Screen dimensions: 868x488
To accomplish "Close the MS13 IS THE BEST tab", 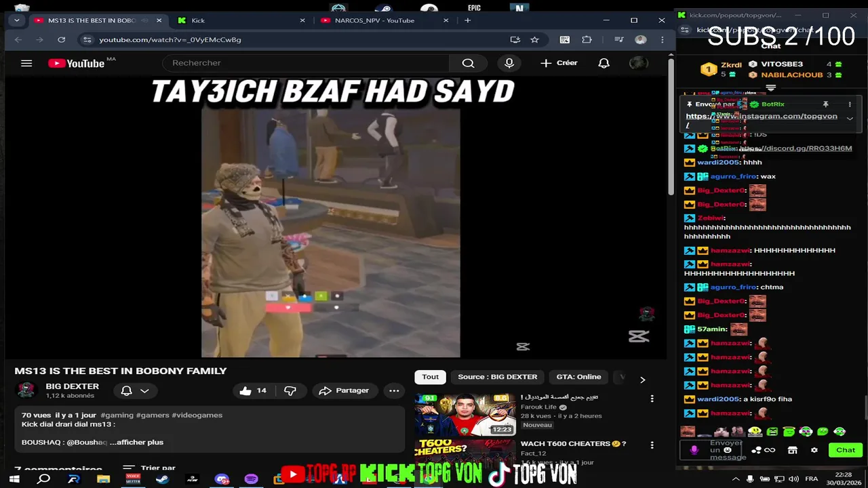I will click(159, 20).
